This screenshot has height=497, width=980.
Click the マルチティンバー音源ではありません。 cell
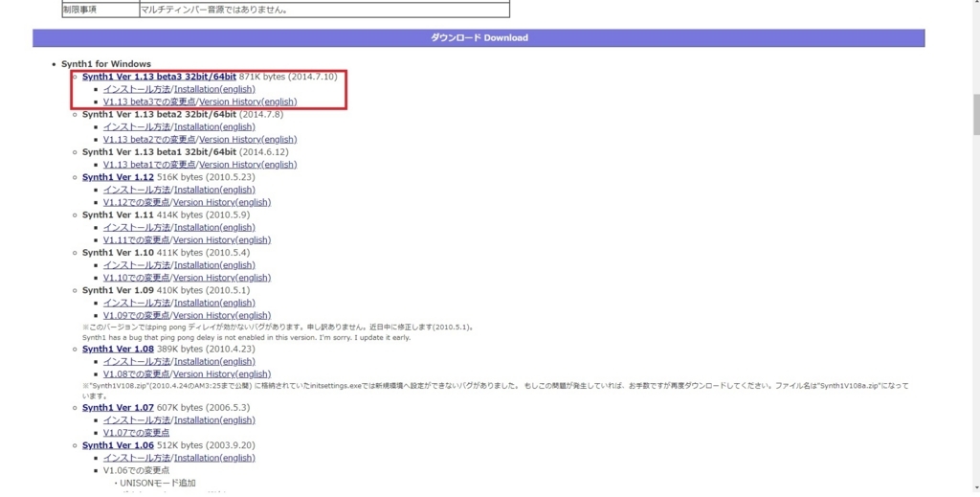(x=324, y=10)
